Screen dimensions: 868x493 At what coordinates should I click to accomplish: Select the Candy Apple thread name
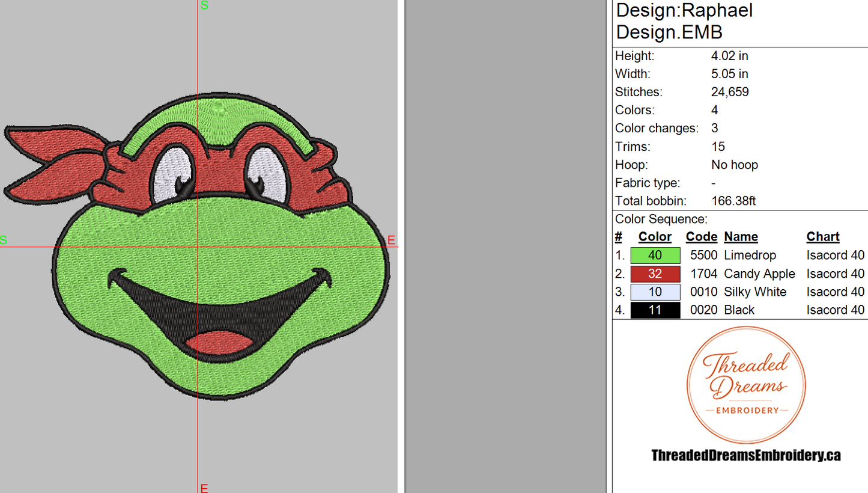(759, 274)
